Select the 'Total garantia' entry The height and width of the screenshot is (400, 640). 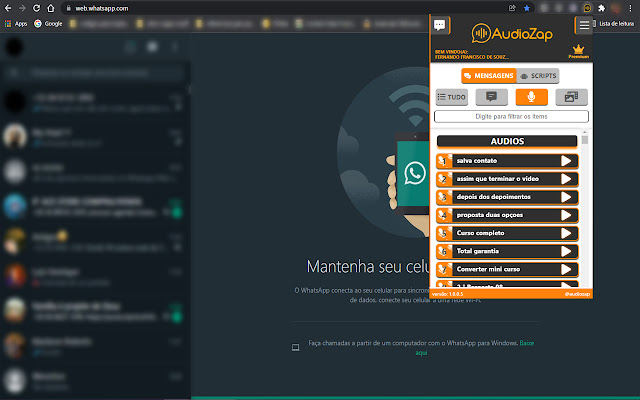tap(507, 251)
